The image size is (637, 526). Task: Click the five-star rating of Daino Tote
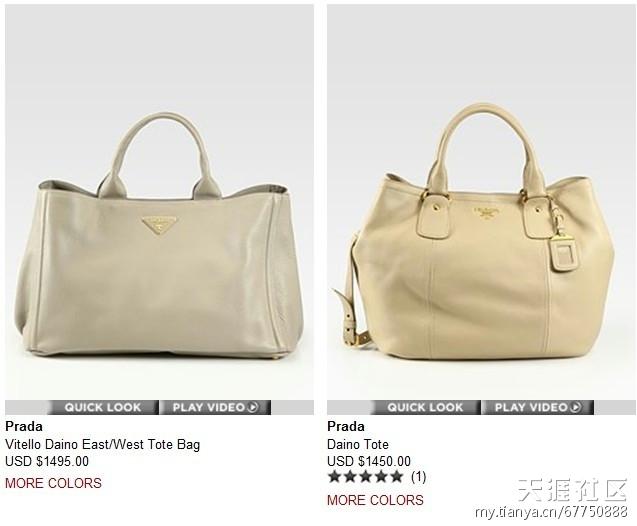tap(366, 476)
